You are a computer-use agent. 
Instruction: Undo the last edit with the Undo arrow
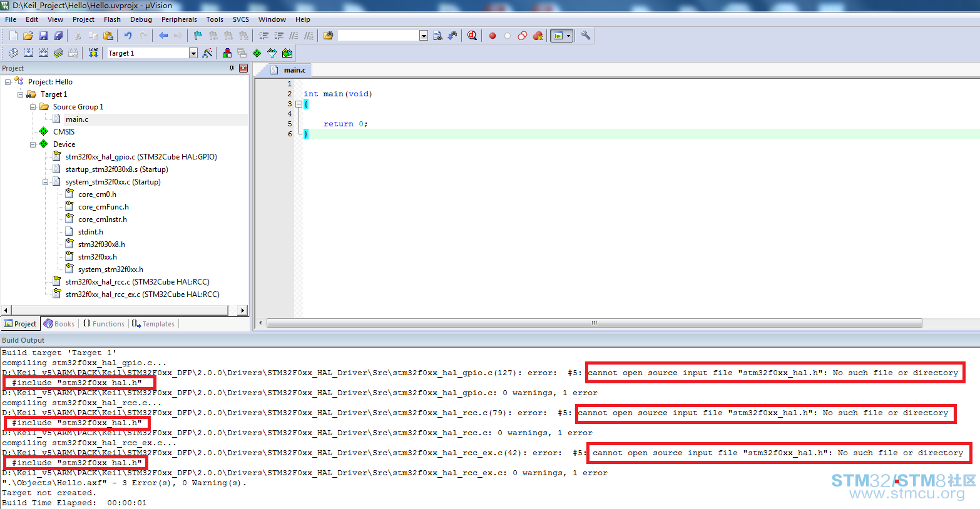128,36
